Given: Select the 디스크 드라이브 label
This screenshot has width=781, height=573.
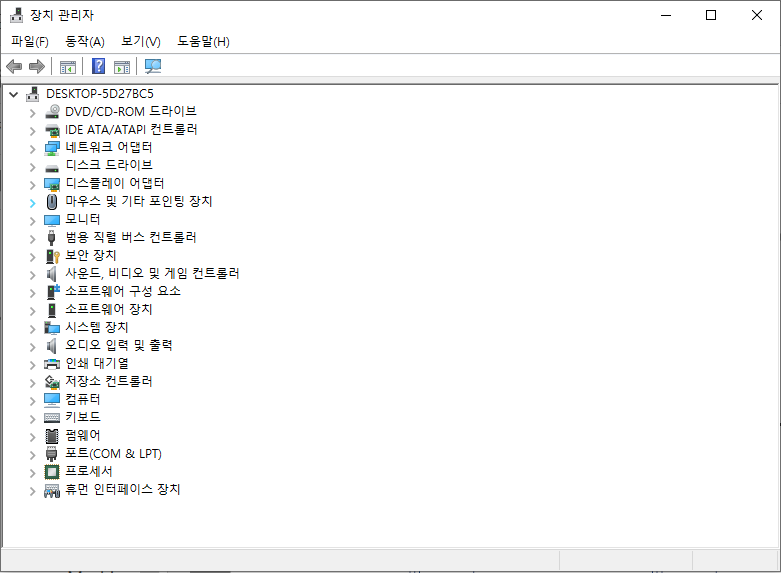Looking at the screenshot, I should click(109, 165).
